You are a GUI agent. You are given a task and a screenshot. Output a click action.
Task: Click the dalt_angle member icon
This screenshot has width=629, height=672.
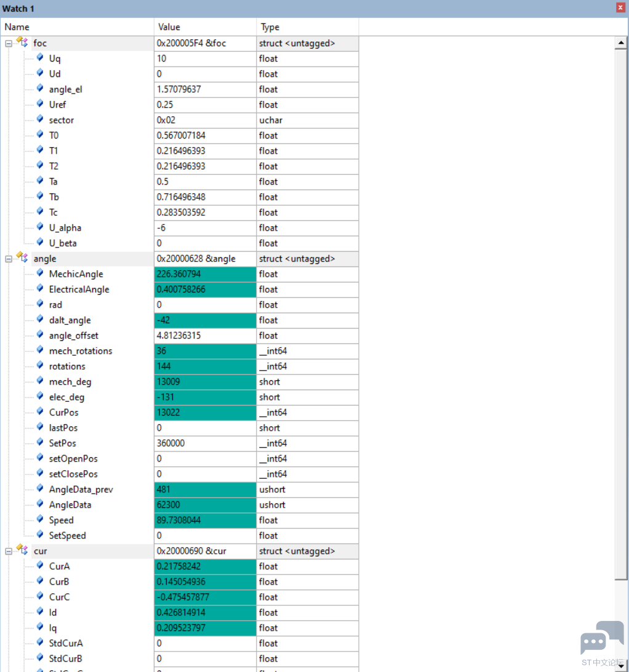[x=40, y=319]
